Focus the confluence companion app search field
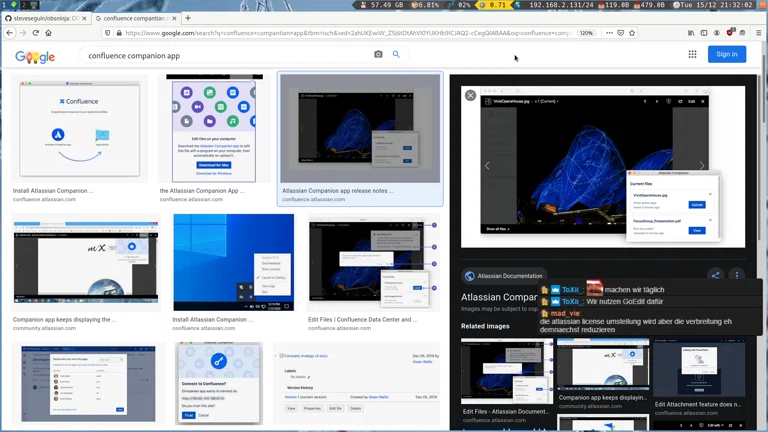 [225, 55]
